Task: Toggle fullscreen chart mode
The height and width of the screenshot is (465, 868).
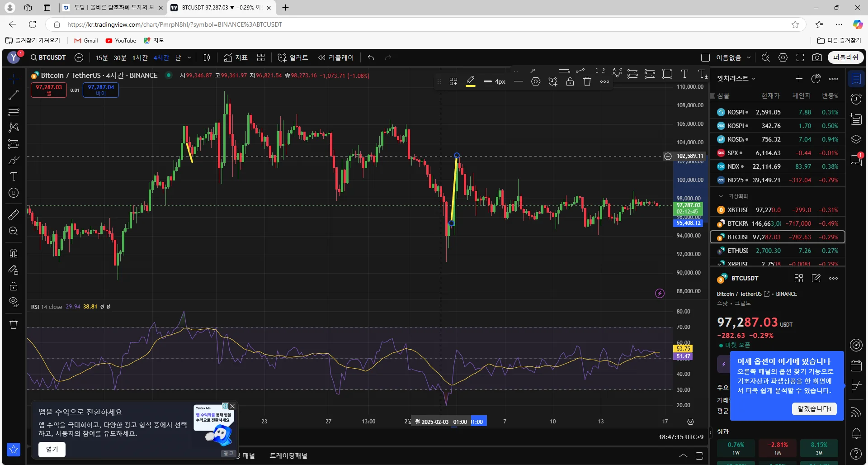Action: click(x=800, y=57)
